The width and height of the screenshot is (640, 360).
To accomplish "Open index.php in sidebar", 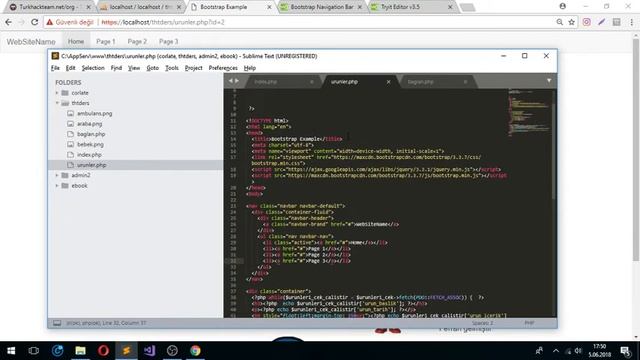I will (89, 155).
